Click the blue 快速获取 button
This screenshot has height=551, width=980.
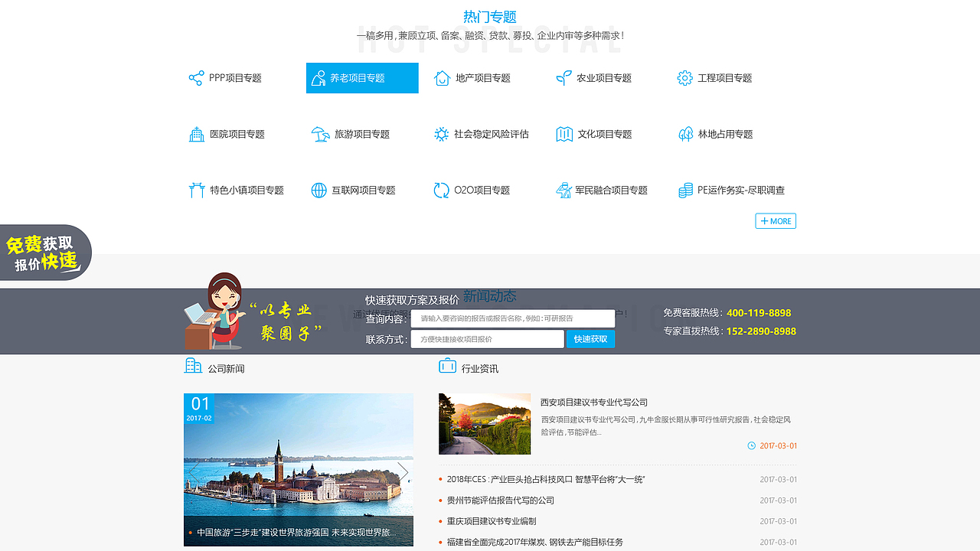pyautogui.click(x=590, y=338)
